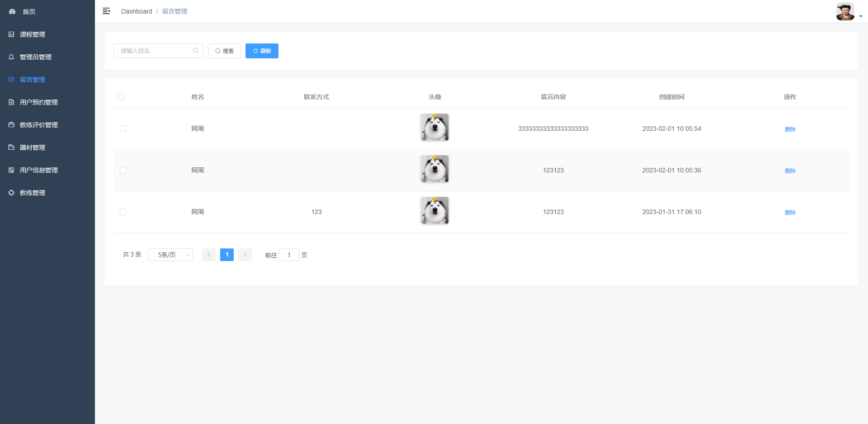Click the 器材管理 folder icon
The image size is (868, 424).
point(11,148)
